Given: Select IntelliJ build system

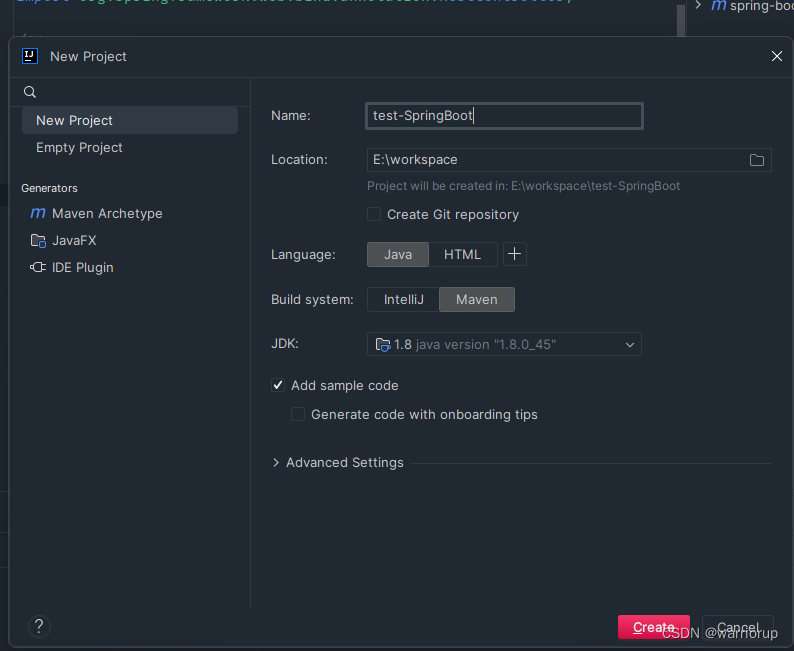Looking at the screenshot, I should pos(404,300).
